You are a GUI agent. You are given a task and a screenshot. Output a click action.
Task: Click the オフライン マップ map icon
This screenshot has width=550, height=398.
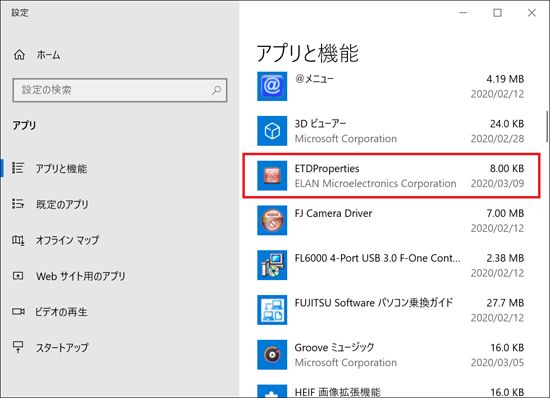pyautogui.click(x=18, y=240)
